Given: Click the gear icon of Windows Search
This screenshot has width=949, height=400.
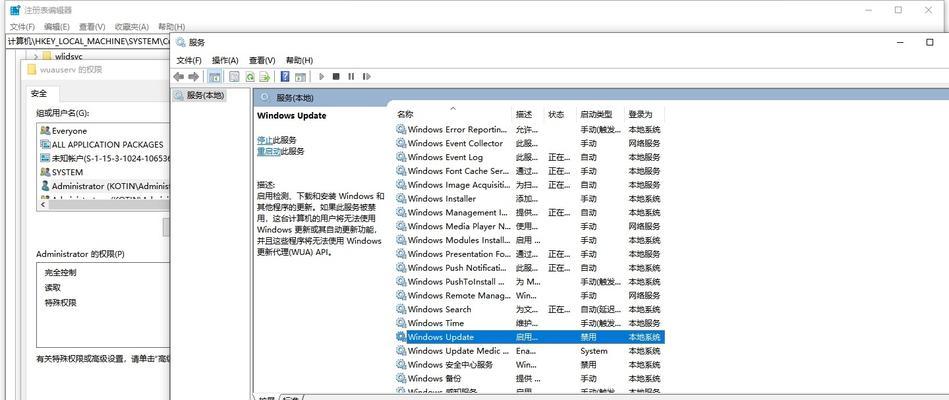Looking at the screenshot, I should coord(401,309).
